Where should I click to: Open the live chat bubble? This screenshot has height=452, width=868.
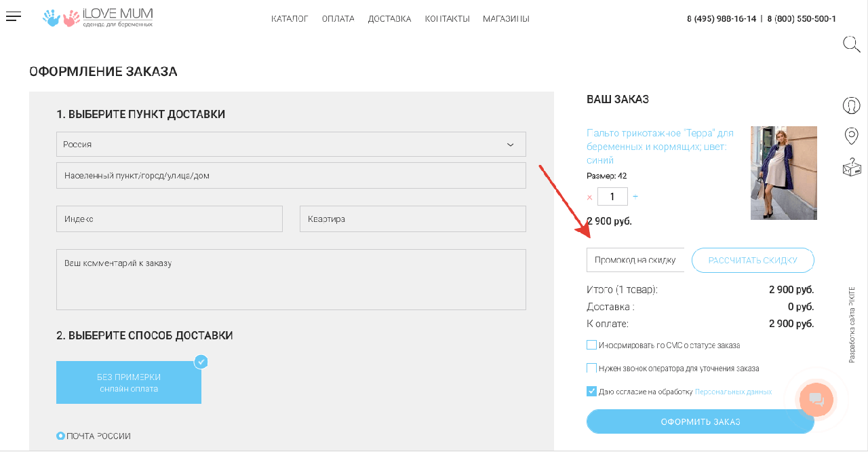pos(816,399)
